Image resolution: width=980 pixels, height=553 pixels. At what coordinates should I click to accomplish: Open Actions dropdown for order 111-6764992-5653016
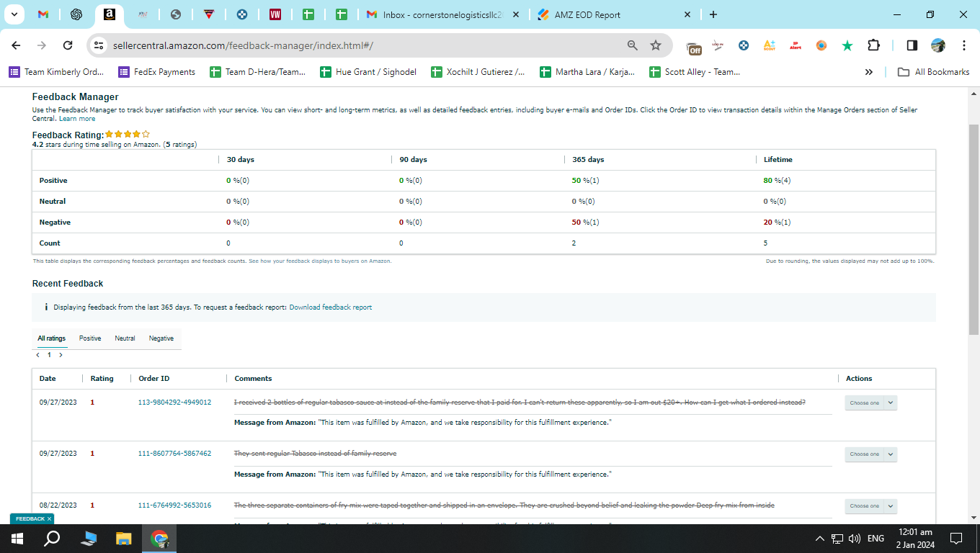(x=871, y=506)
